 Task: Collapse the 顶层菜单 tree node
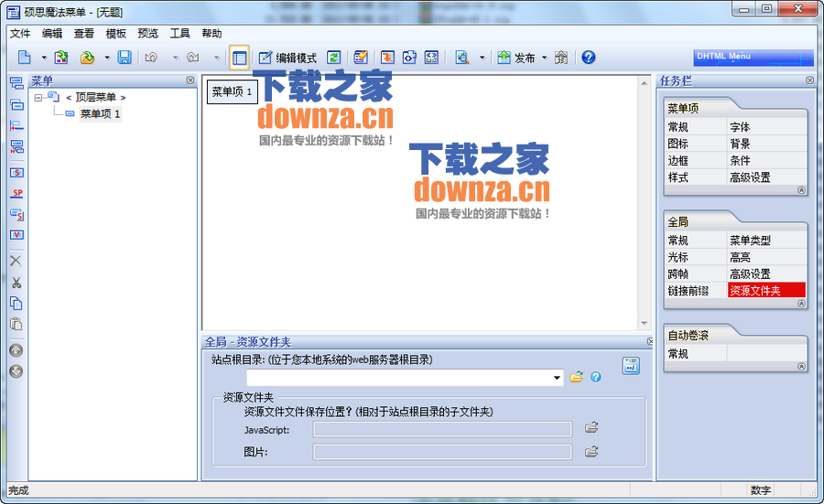pos(38,98)
